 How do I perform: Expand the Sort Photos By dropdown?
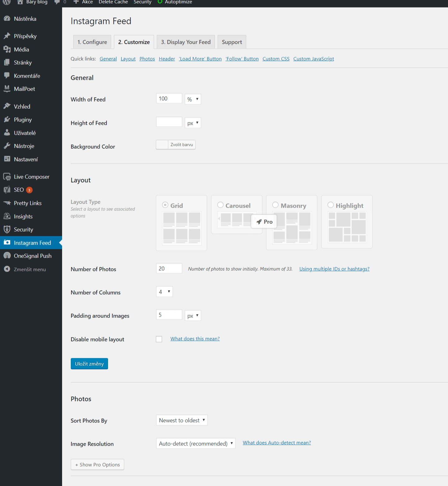pyautogui.click(x=182, y=420)
